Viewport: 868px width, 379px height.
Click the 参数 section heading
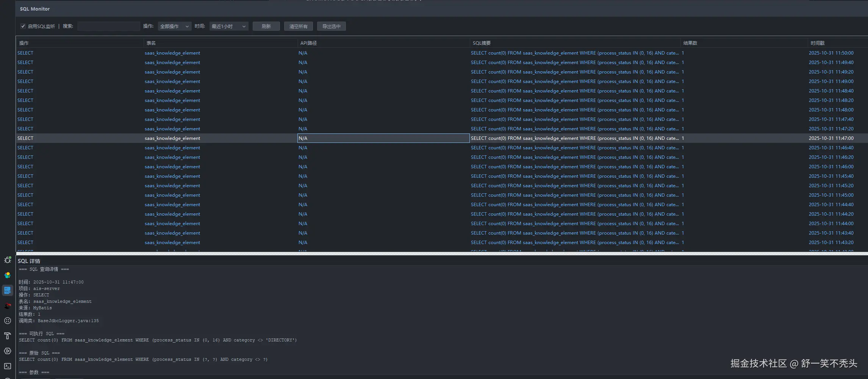34,372
